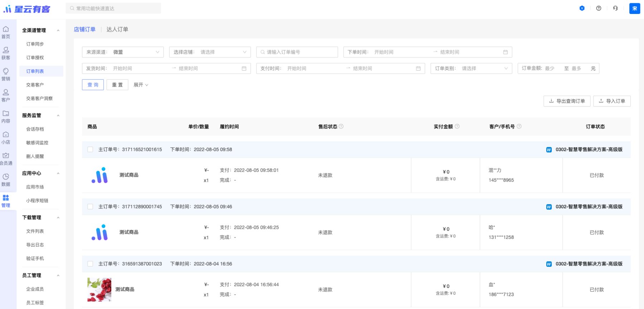Open 小程序短链 menu item
The height and width of the screenshot is (309, 644).
37,201
